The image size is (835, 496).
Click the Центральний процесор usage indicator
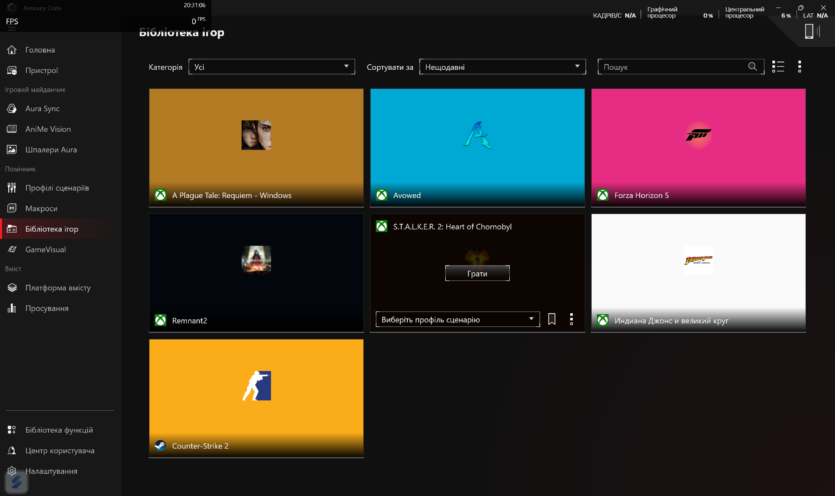758,12
